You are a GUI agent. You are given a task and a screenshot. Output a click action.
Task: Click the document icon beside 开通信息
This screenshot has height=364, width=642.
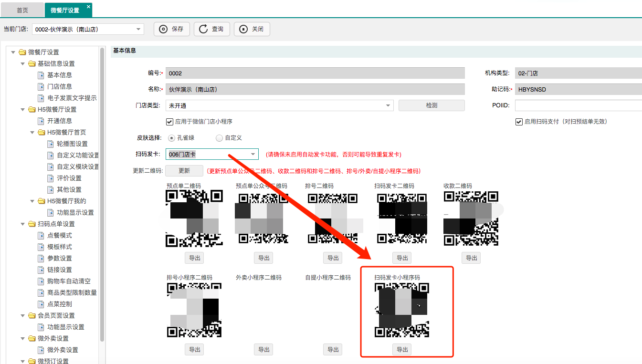pyautogui.click(x=41, y=121)
